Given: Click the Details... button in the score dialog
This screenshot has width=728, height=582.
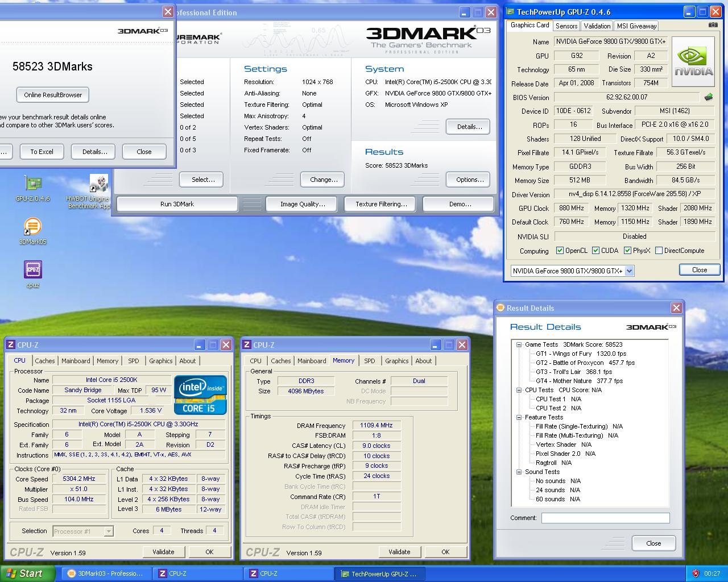Looking at the screenshot, I should 94,152.
